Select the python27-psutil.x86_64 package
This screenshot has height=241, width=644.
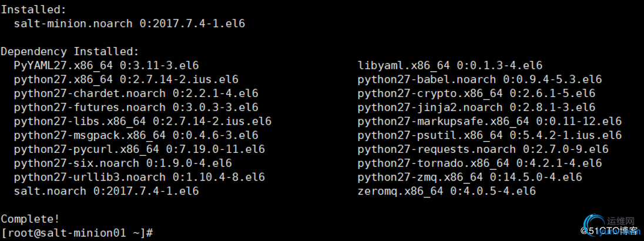point(489,135)
